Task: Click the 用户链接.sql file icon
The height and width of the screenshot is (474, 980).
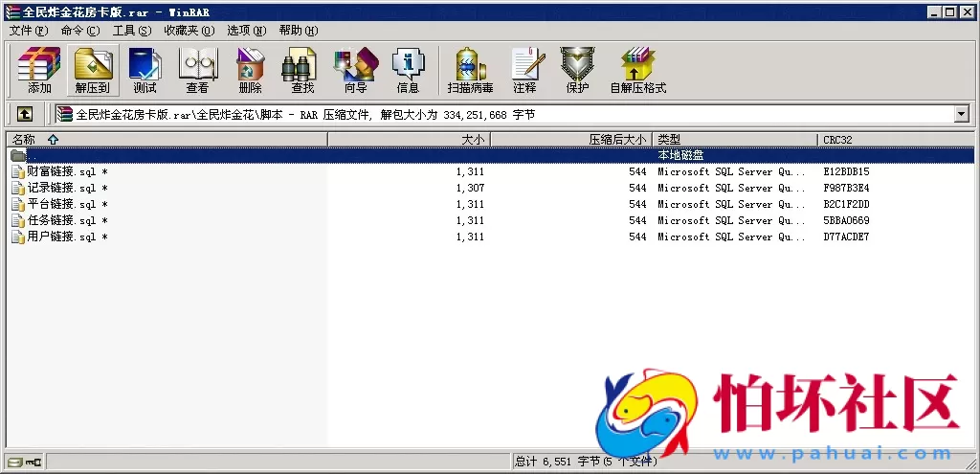Action: [18, 237]
